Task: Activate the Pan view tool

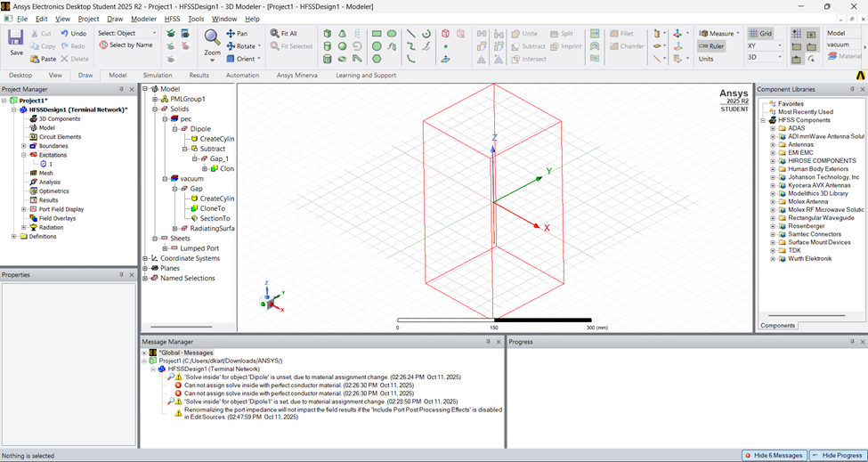Action: coord(237,34)
